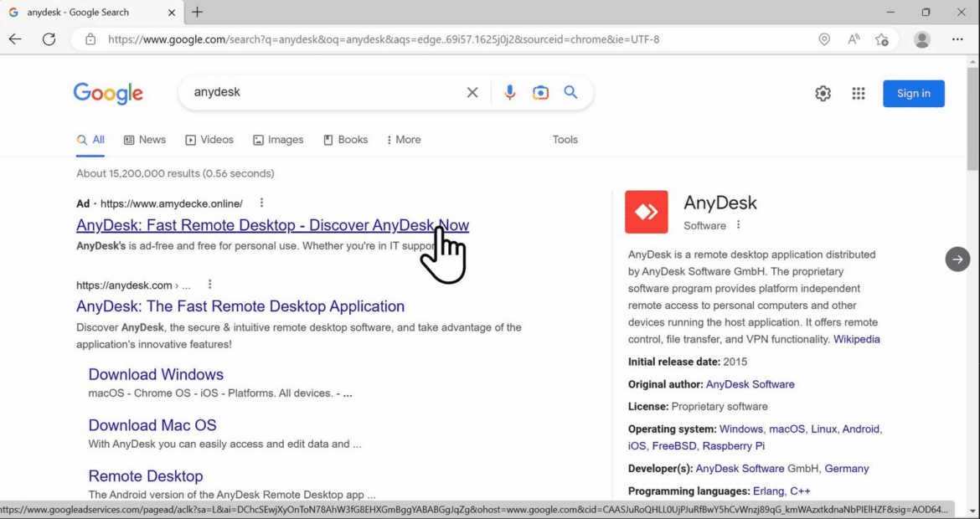
Task: Open the Google apps grid icon
Action: pos(858,94)
